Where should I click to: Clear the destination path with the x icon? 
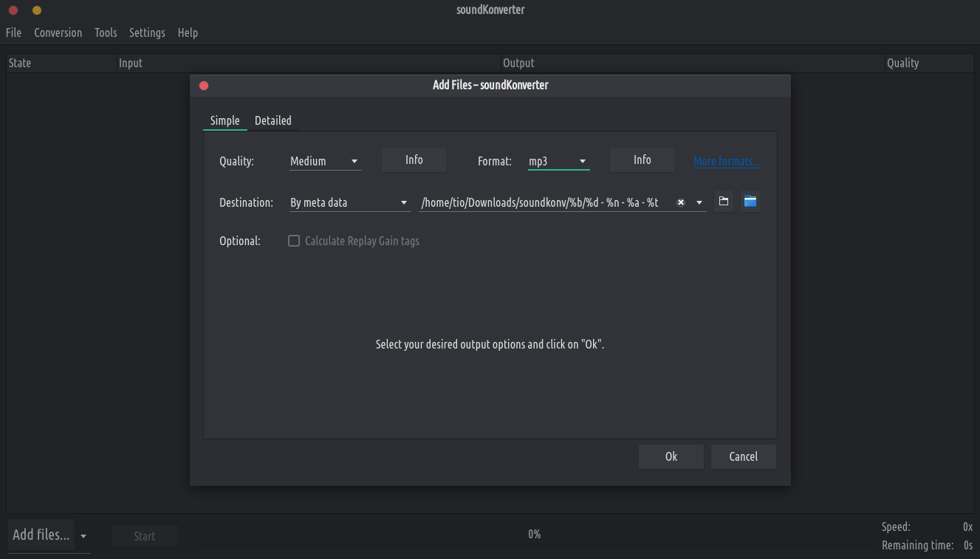point(681,202)
